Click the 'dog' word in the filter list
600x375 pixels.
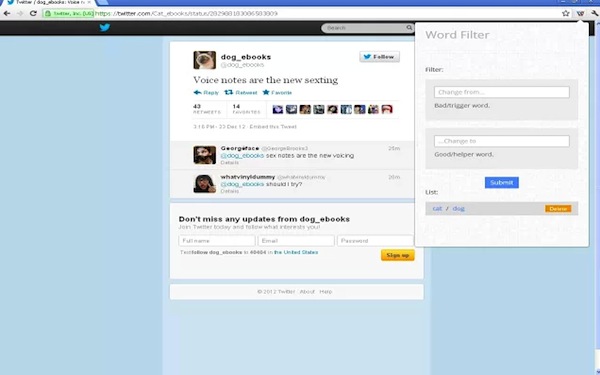point(458,209)
